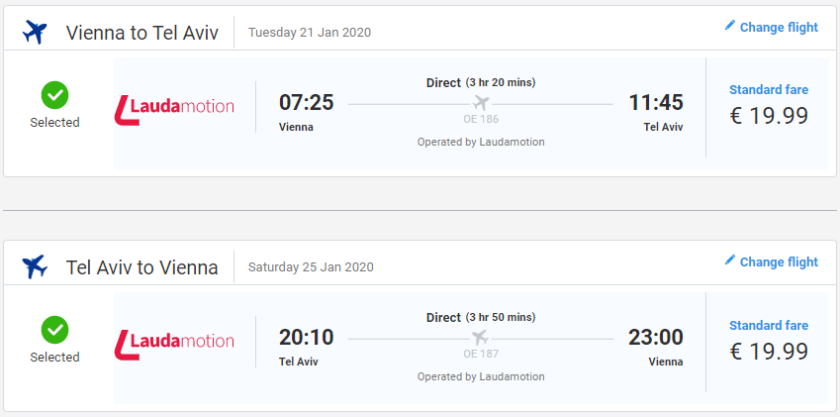Image resolution: width=840 pixels, height=417 pixels.
Task: Select the outbound Standard fare € 19.99
Action: point(768,115)
